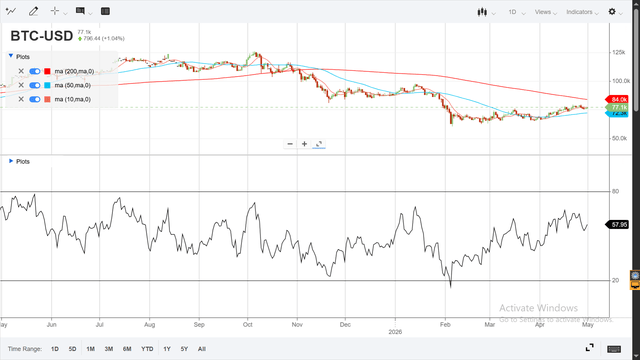The height and width of the screenshot is (360, 640).
Task: Click the 84.0k red price label
Action: pyautogui.click(x=617, y=100)
